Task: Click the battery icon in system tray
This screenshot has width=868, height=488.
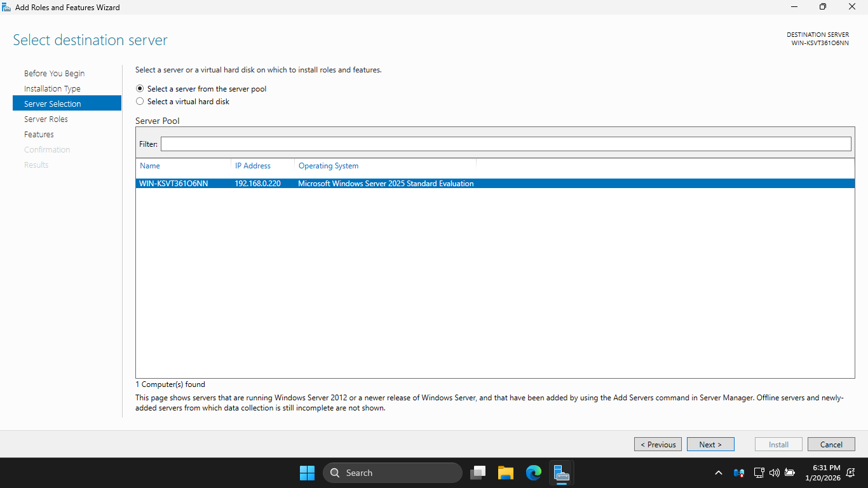Action: click(790, 473)
